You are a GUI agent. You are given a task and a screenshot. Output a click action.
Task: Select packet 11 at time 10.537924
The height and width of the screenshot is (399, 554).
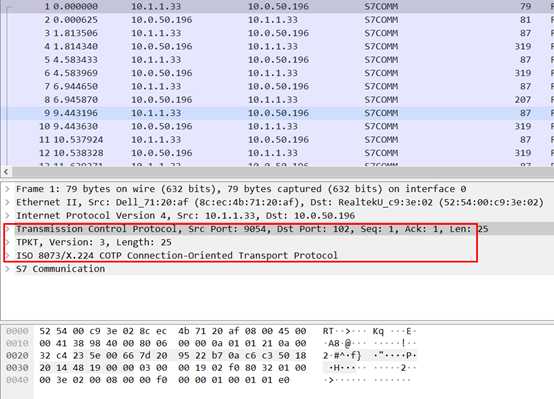[x=277, y=140]
